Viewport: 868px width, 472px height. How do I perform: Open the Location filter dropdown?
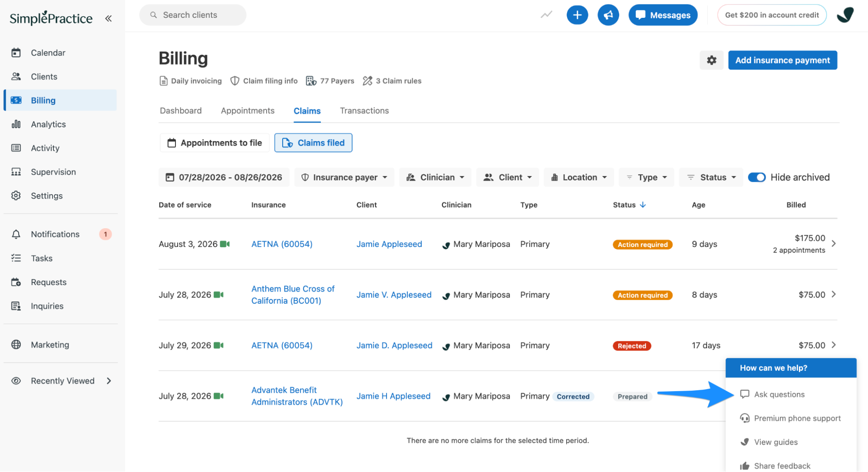pyautogui.click(x=578, y=177)
